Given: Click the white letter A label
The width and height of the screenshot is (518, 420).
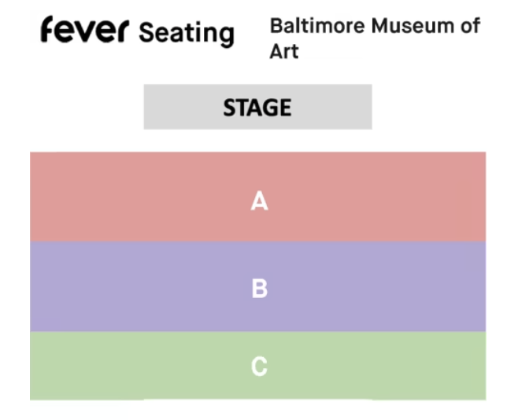Looking at the screenshot, I should point(259,202).
